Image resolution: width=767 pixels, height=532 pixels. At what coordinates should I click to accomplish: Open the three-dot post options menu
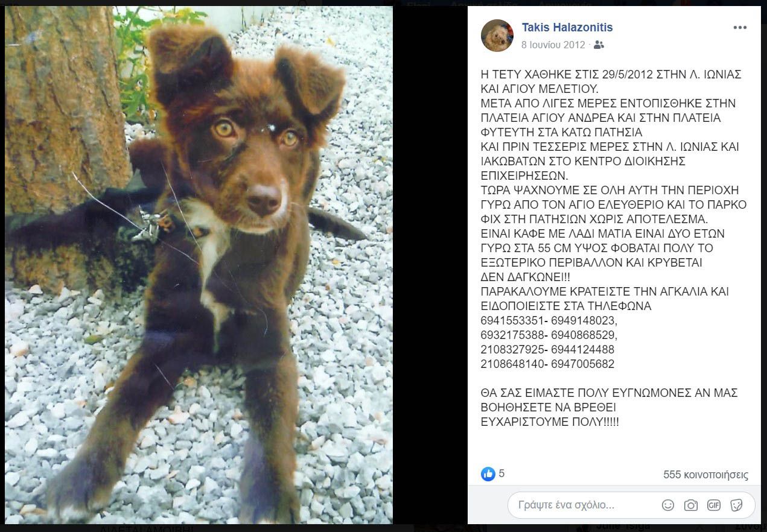tap(740, 28)
